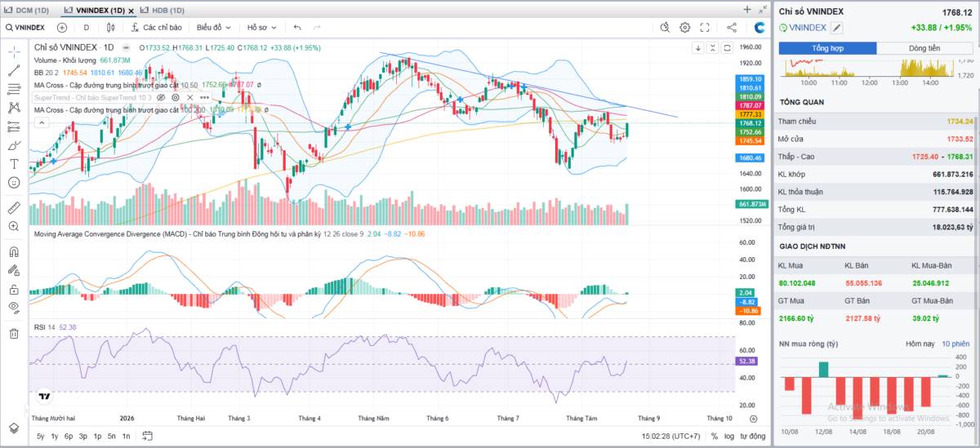Set time range to 6p
Screen dimensions: 980x448
tap(69, 436)
